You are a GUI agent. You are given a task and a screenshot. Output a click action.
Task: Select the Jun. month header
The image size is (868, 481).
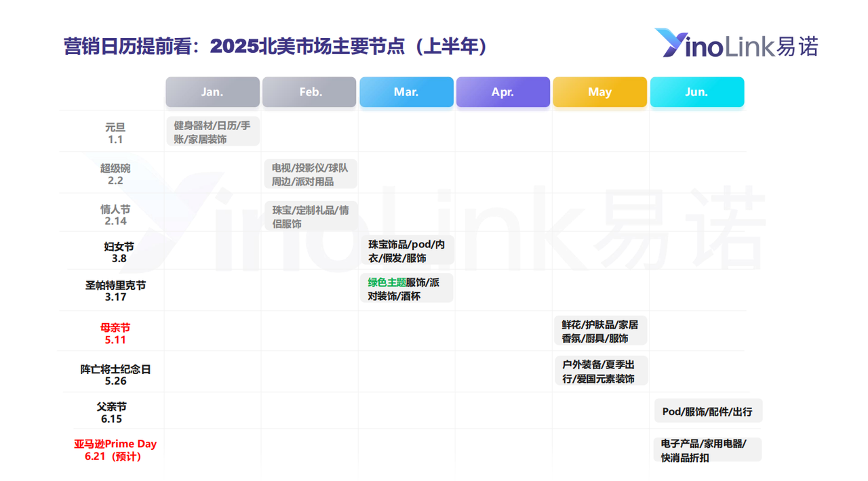pos(697,92)
